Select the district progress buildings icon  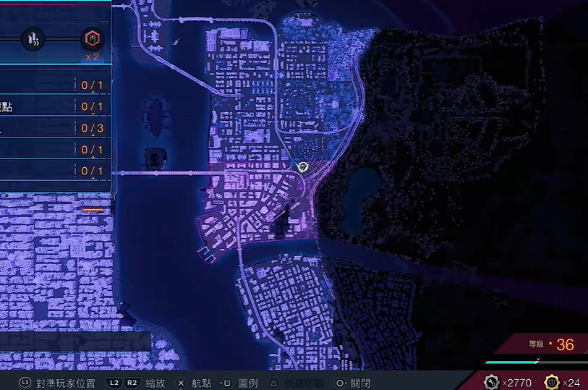[x=33, y=39]
